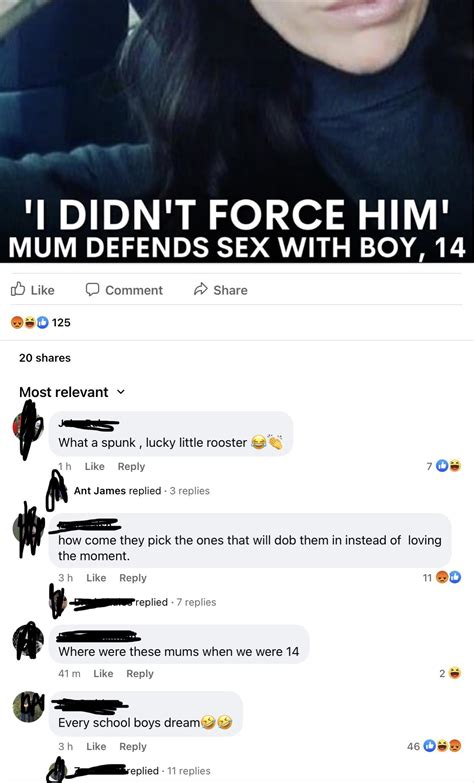Like the 'What a spunk' comment

pos(94,466)
